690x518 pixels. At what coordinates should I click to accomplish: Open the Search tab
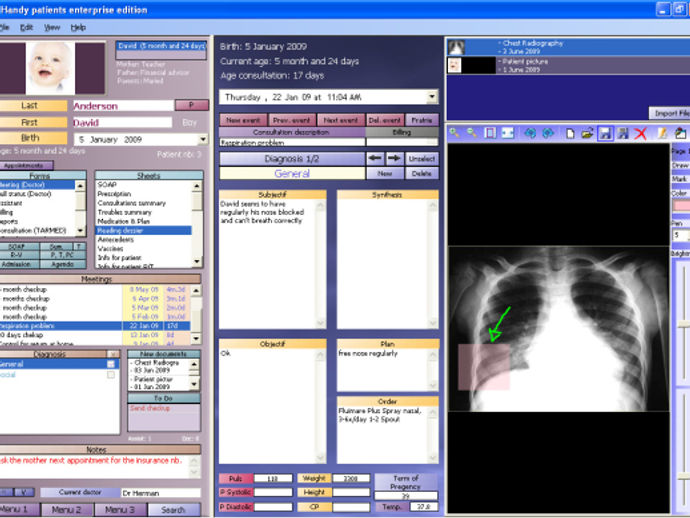(x=173, y=510)
